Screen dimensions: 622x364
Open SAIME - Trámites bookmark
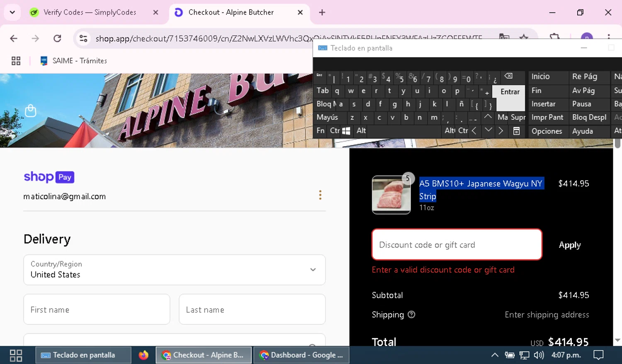coord(74,61)
